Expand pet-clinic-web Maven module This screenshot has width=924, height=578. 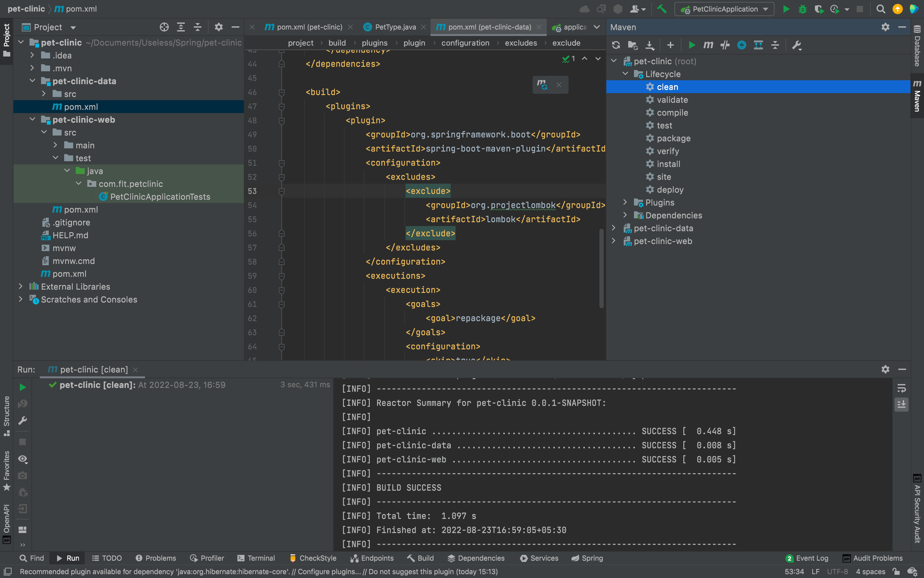coord(614,241)
